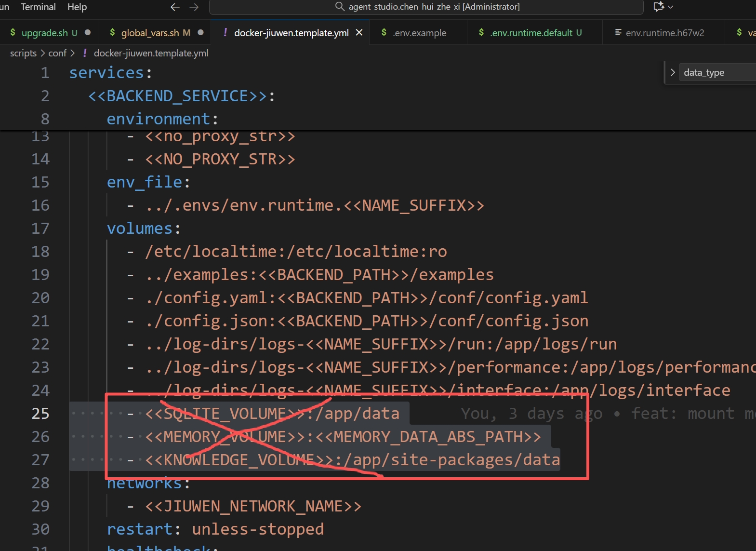This screenshot has height=551, width=756.
Task: Click the shell icon on upgrade.sh tab
Action: (13, 32)
